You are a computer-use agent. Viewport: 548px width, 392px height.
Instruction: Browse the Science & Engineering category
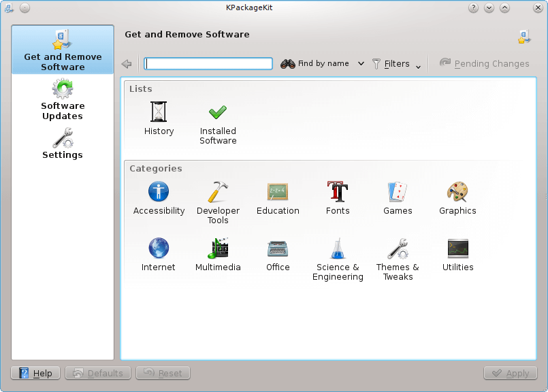[338, 249]
